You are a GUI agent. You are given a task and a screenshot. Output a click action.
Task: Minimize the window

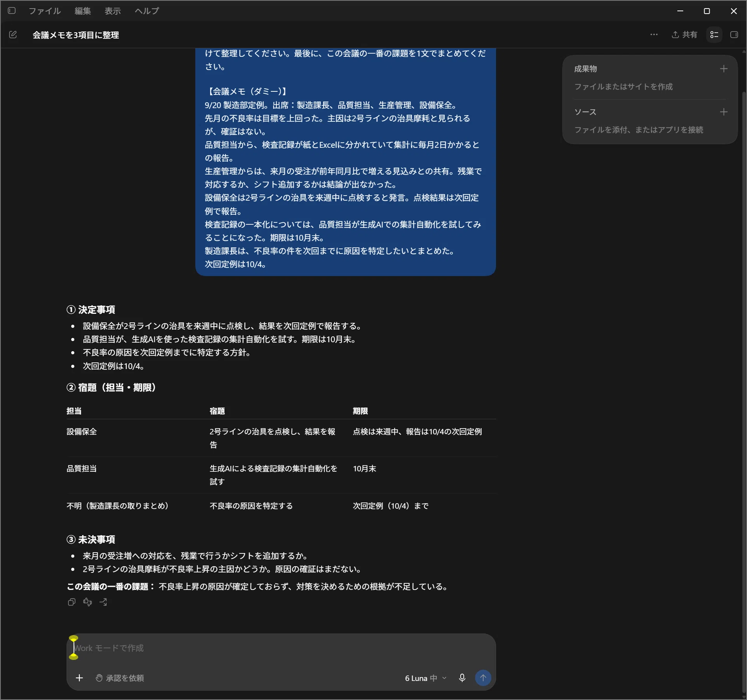click(680, 10)
